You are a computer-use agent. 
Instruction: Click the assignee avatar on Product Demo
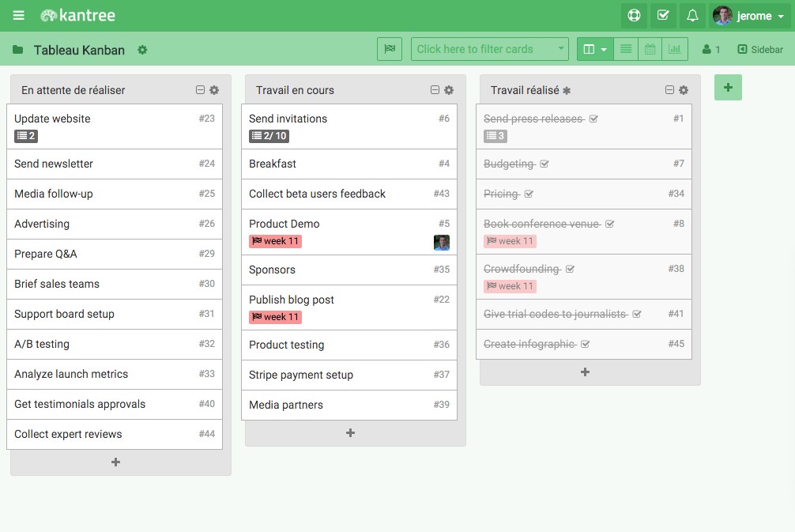(x=442, y=243)
